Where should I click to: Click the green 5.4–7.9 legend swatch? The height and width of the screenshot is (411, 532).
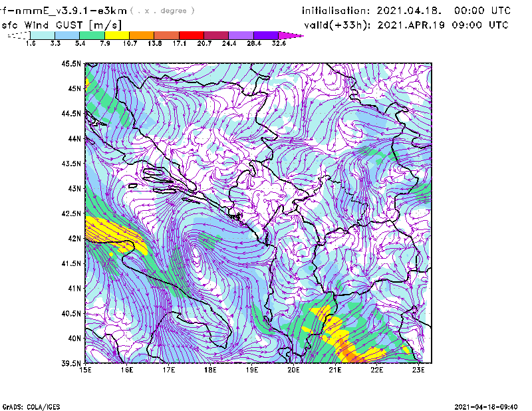92,35
